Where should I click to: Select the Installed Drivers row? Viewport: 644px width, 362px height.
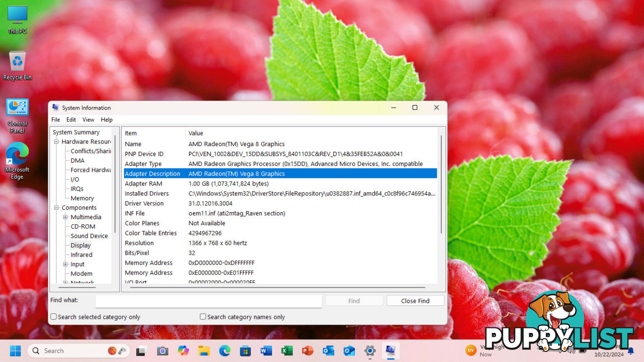(x=280, y=193)
